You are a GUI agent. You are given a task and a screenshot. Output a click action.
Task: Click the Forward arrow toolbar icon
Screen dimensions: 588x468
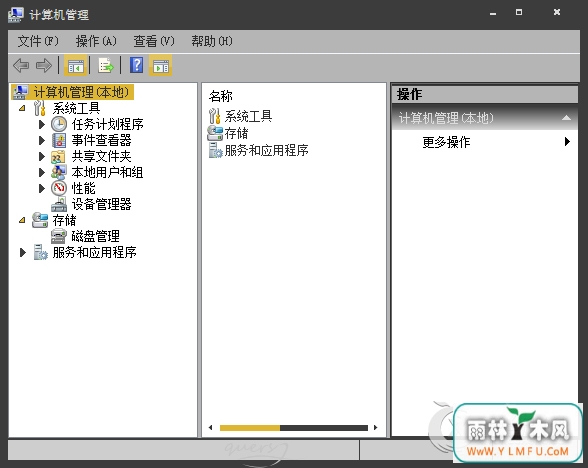tap(44, 66)
